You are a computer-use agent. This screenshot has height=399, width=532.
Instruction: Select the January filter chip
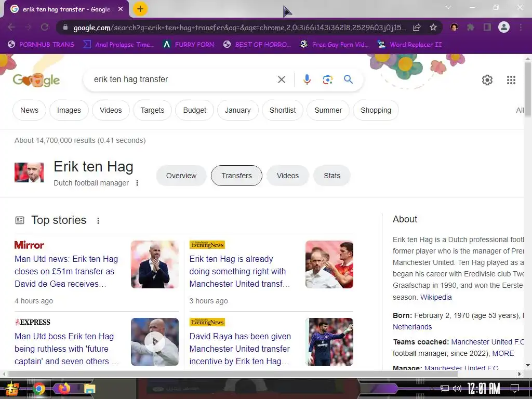pyautogui.click(x=237, y=110)
